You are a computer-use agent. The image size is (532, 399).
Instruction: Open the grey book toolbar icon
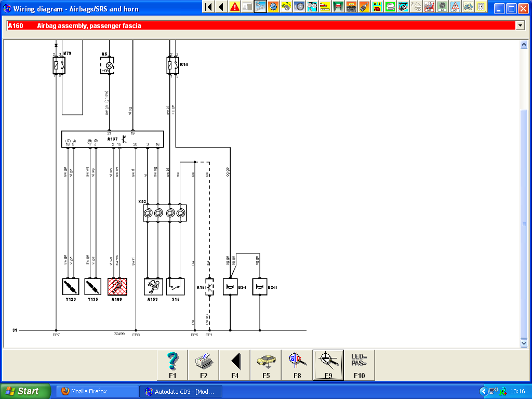pos(247,7)
